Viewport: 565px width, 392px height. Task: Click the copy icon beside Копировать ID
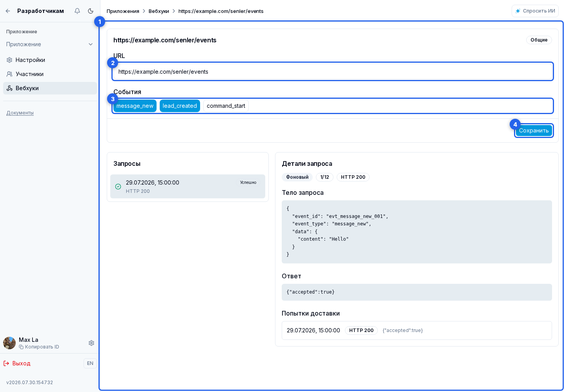click(x=21, y=347)
